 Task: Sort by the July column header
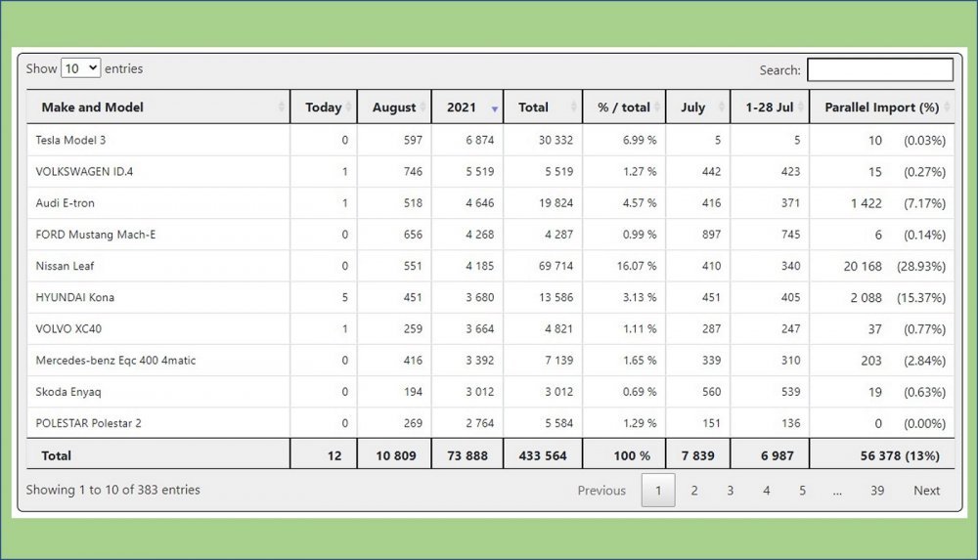click(x=698, y=108)
